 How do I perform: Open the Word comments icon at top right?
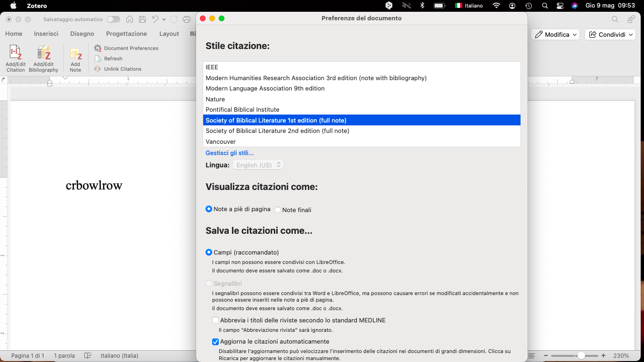(631, 19)
